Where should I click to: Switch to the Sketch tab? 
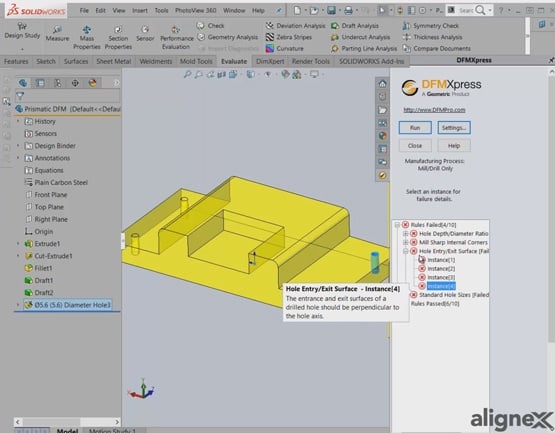point(46,61)
